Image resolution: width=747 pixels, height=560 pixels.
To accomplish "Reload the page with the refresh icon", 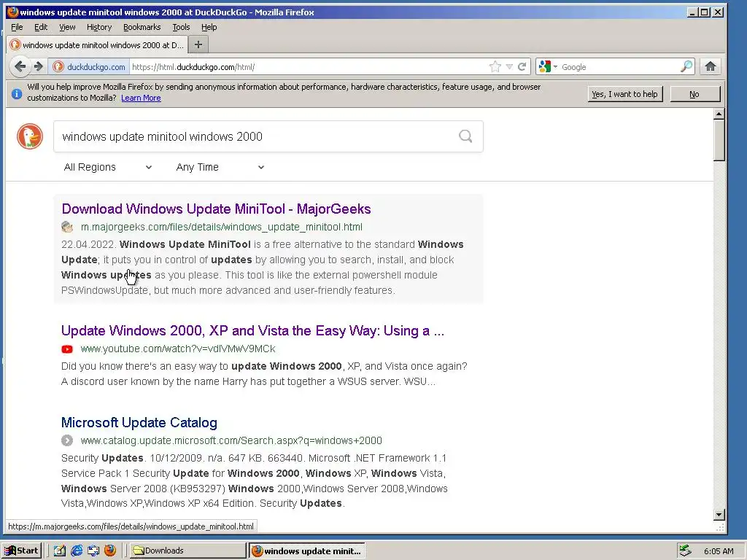I will (x=522, y=66).
